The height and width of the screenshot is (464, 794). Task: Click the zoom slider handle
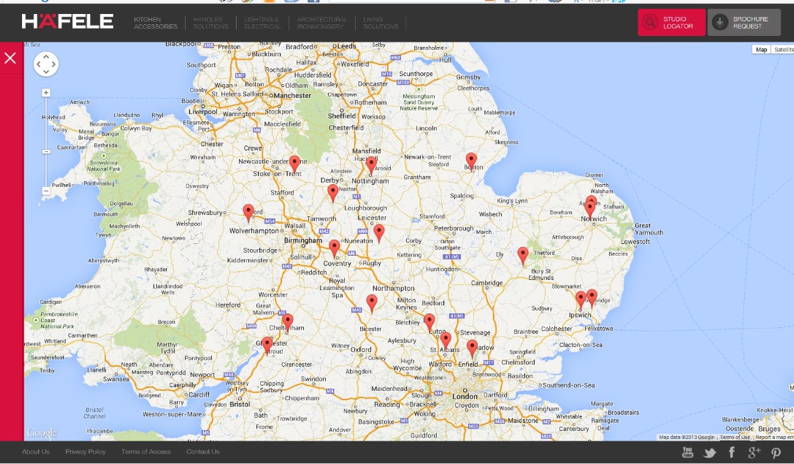click(x=46, y=151)
